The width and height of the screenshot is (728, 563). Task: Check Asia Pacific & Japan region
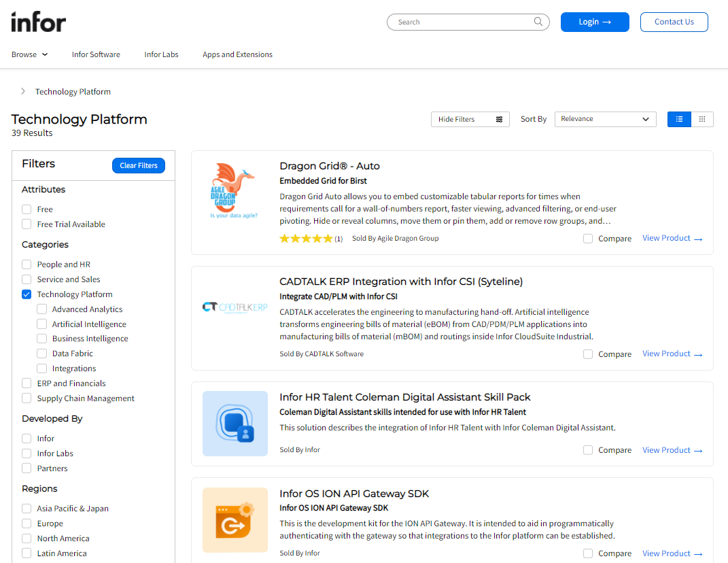27,509
